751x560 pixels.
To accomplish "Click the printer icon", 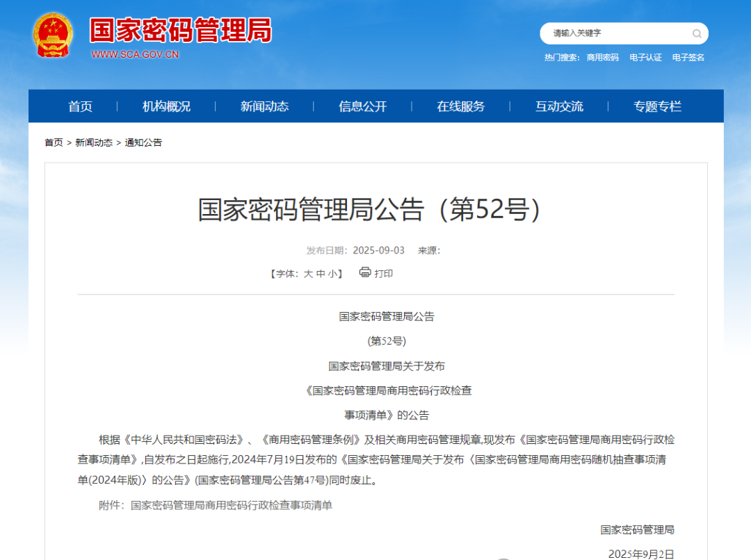I will click(x=365, y=272).
